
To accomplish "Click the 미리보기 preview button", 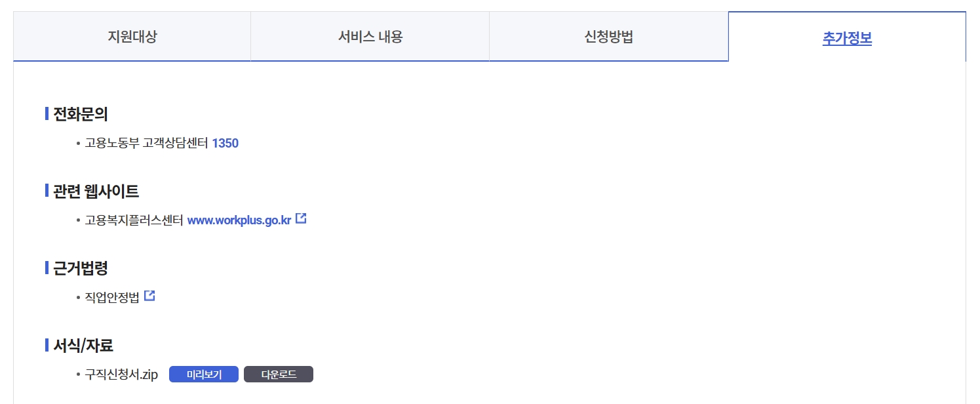I will click(x=203, y=374).
